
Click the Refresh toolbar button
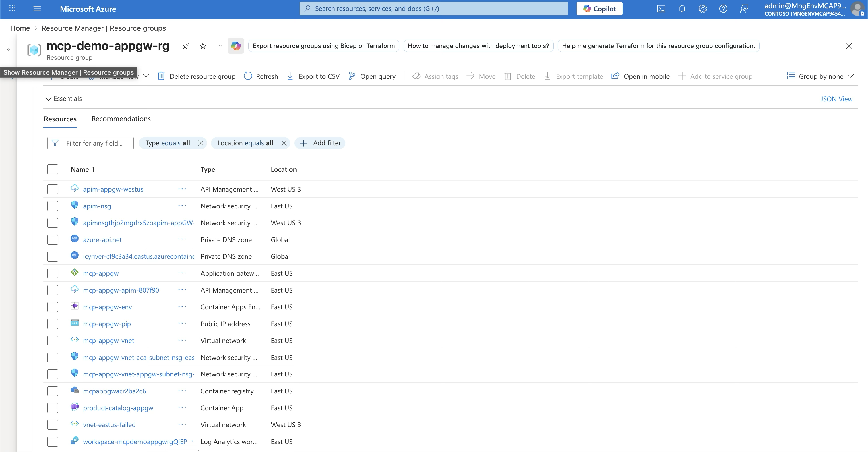(261, 76)
